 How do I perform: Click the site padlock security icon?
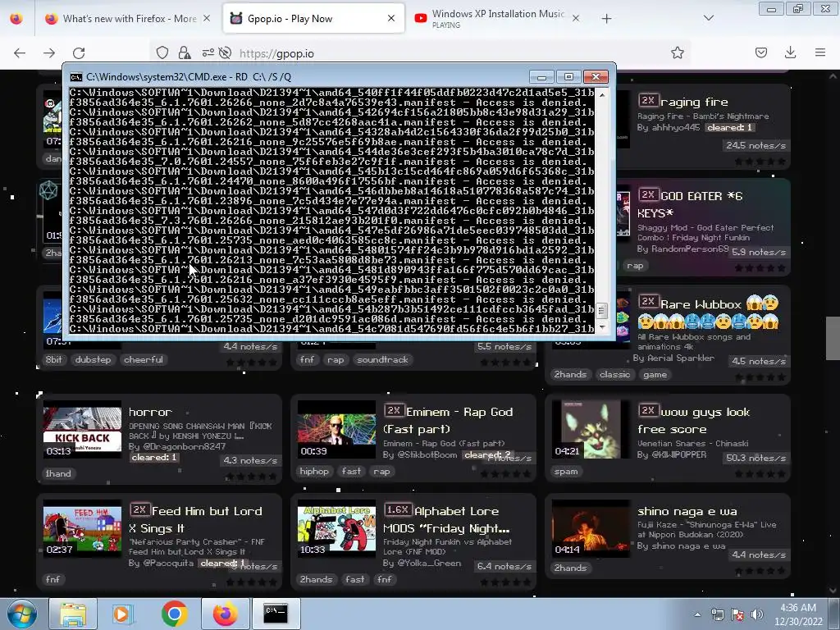coord(185,53)
